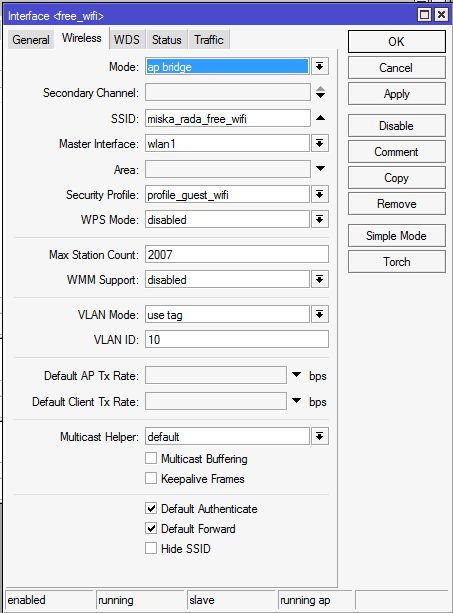Click the 'slave' status bar entry
Image resolution: width=453 pixels, height=613 pixels.
pyautogui.click(x=231, y=600)
